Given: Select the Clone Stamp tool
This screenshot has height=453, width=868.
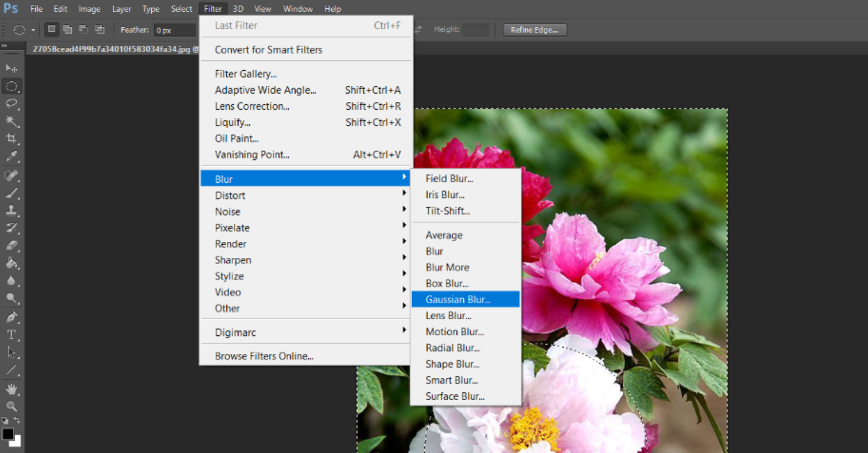Looking at the screenshot, I should (x=11, y=210).
